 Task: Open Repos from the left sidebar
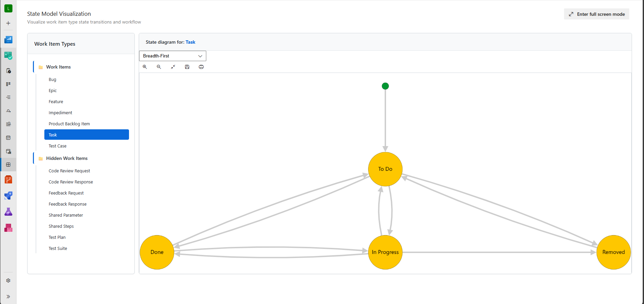pos(8,180)
